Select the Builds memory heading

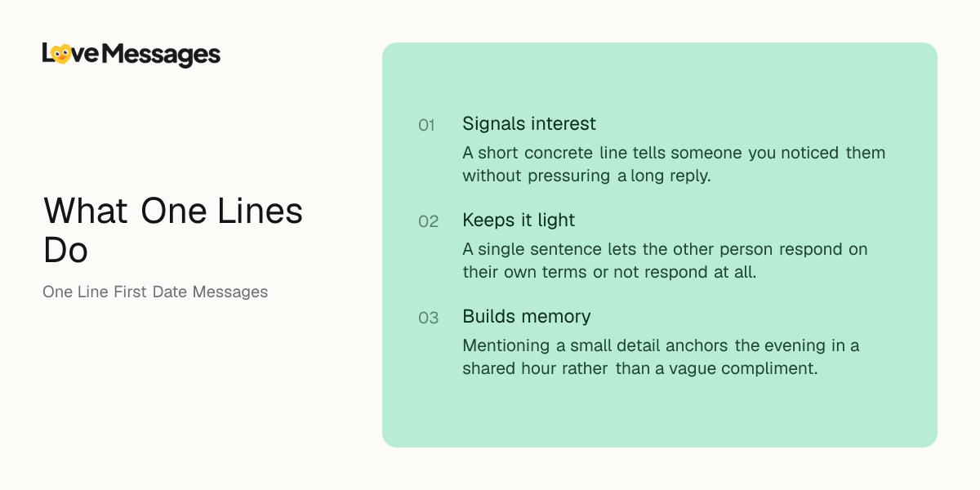527,317
